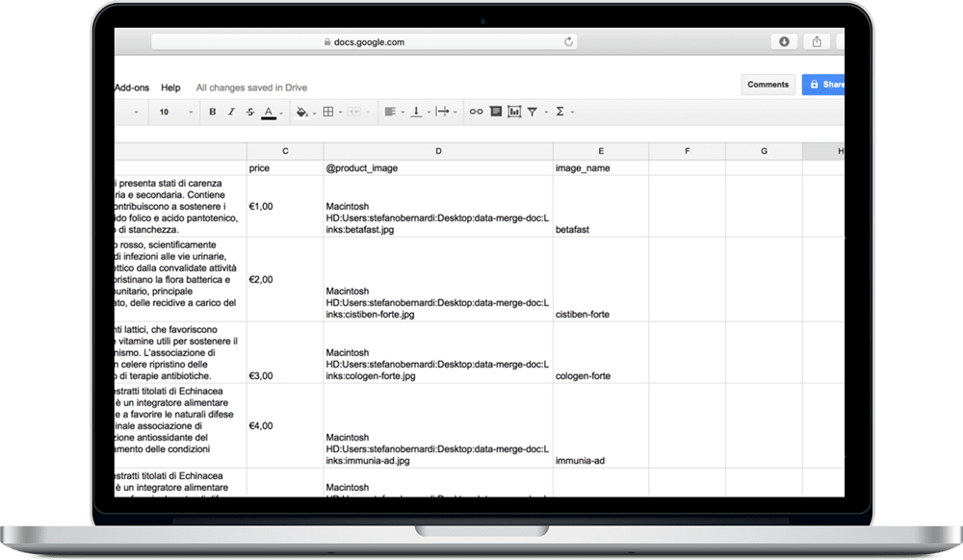Screen dimensions: 963x560
Task: Select the €2,00 price cell
Action: [285, 280]
